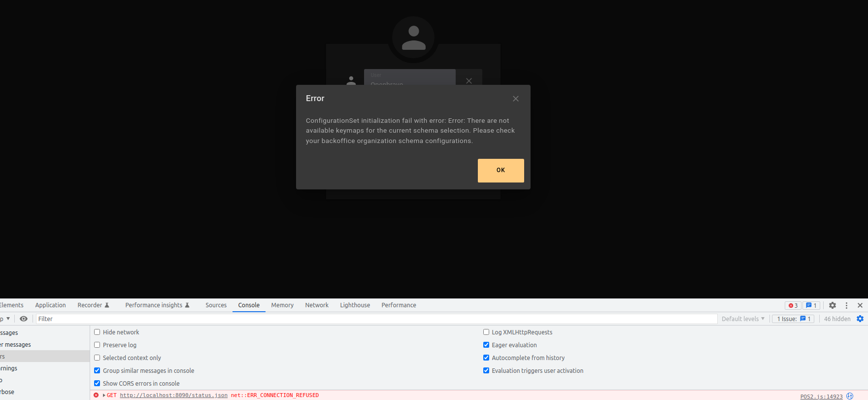Click the console Filter input field
The width and height of the screenshot is (868, 400).
tap(374, 319)
